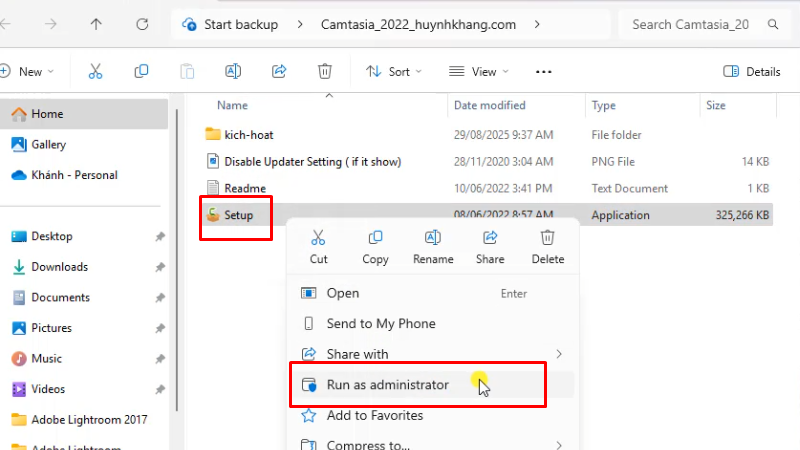
Task: Click the pin icon next to Desktop
Action: pos(160,236)
